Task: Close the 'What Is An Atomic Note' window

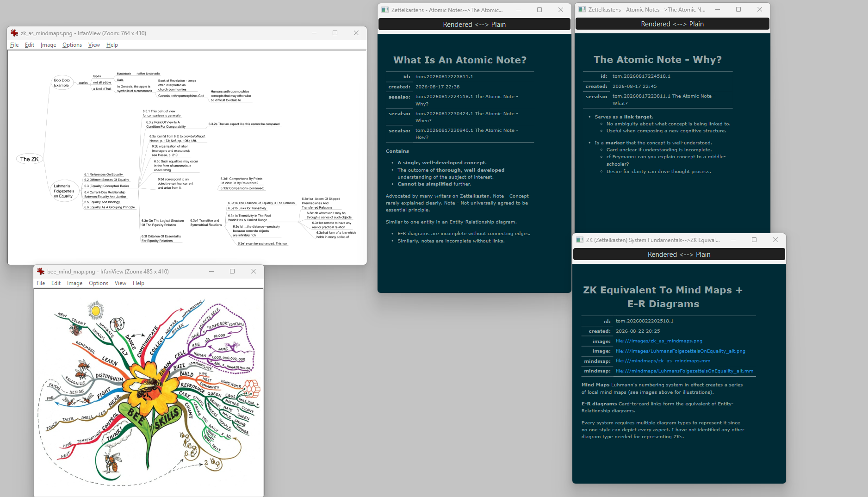Action: [561, 10]
